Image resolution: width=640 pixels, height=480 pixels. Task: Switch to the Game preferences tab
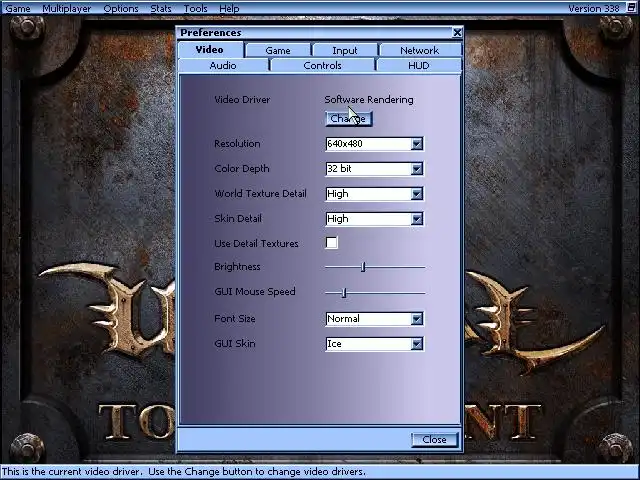pyautogui.click(x=278, y=51)
